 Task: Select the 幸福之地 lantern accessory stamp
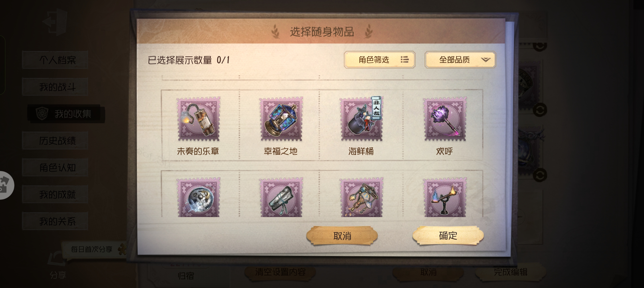point(281,119)
